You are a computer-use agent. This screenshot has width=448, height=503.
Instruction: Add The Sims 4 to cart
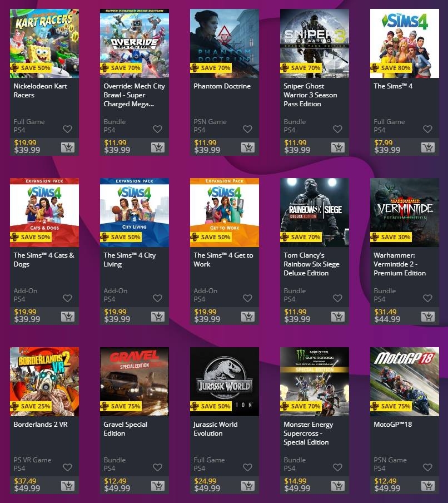428,147
